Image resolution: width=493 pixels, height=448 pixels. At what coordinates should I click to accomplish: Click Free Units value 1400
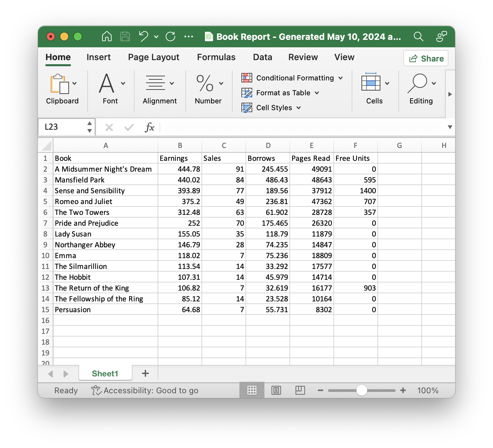(356, 191)
